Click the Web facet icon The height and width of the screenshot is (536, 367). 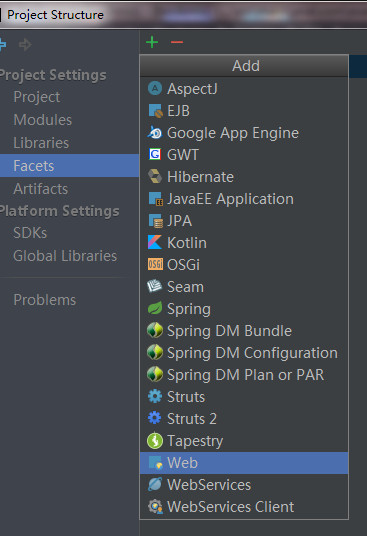(x=155, y=463)
